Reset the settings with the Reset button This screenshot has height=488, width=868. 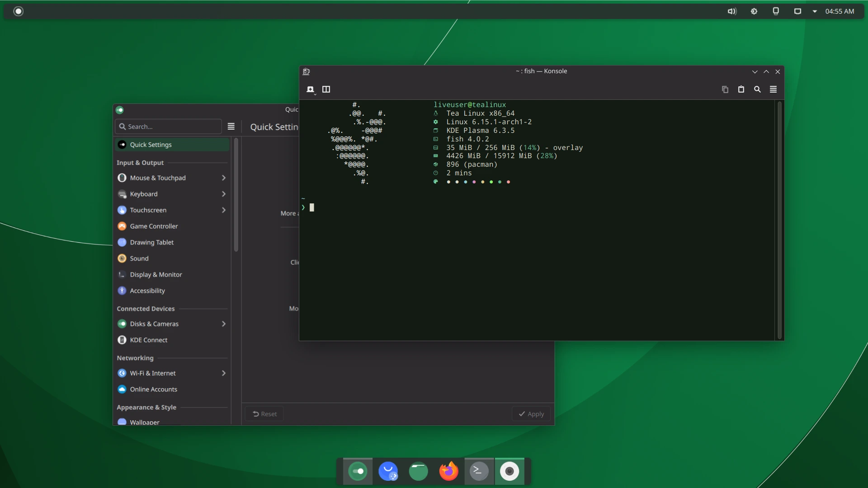point(264,413)
